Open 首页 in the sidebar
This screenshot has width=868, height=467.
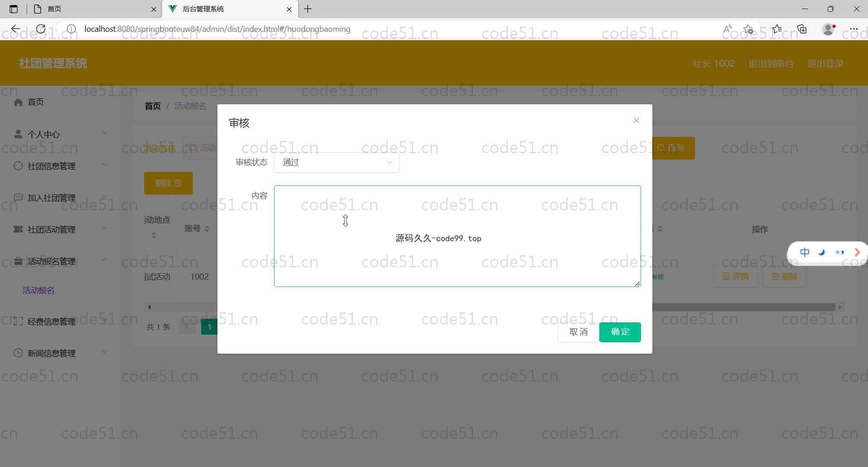[60, 102]
